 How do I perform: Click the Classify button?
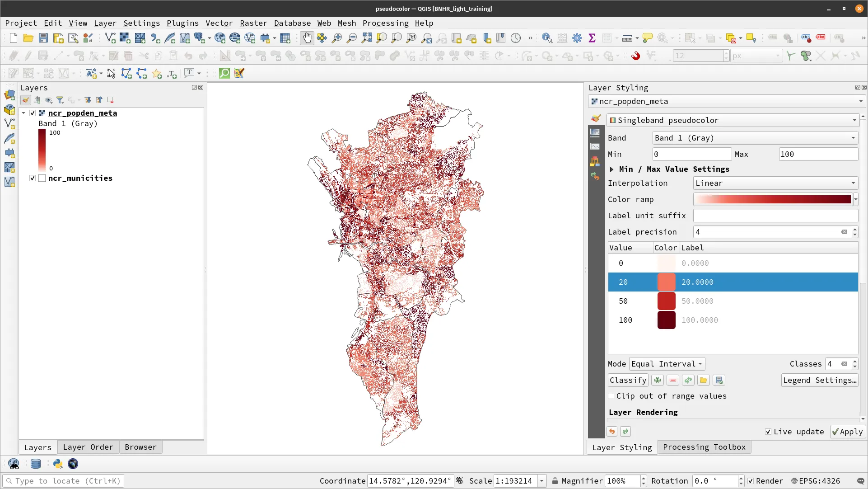click(x=628, y=380)
